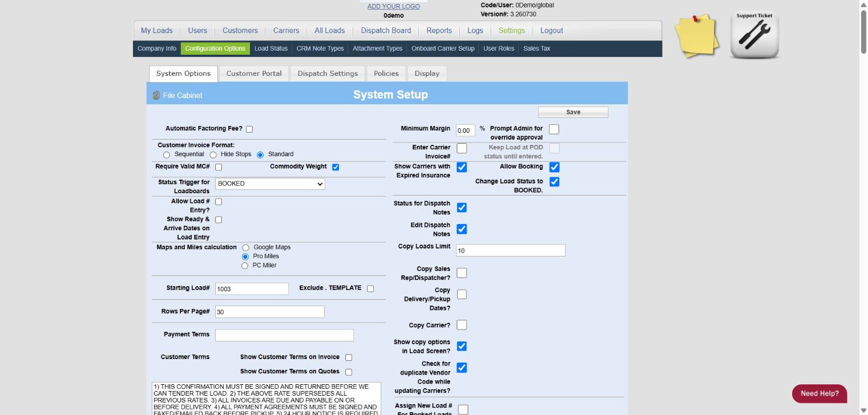The width and height of the screenshot is (868, 415).
Task: Open Attachment Types submenu item
Action: click(377, 48)
